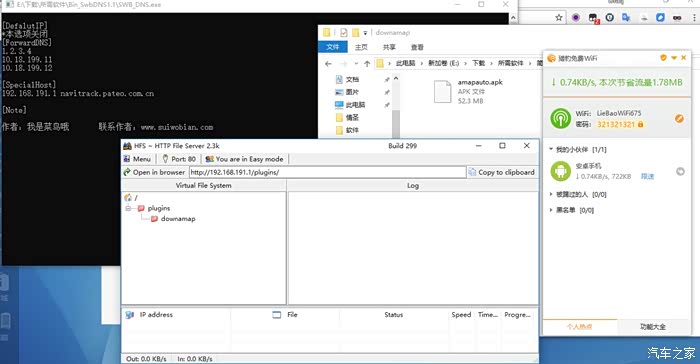
Task: Click the Log panel header in HFS
Action: (x=413, y=185)
